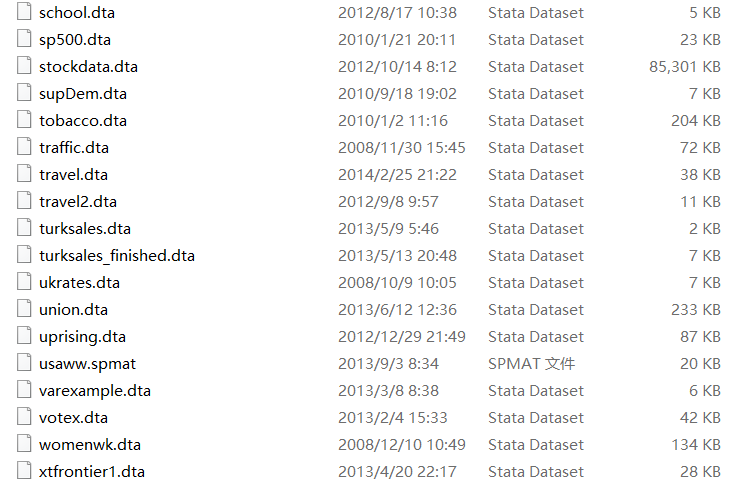Select the turksales.dta file name

click(85, 229)
